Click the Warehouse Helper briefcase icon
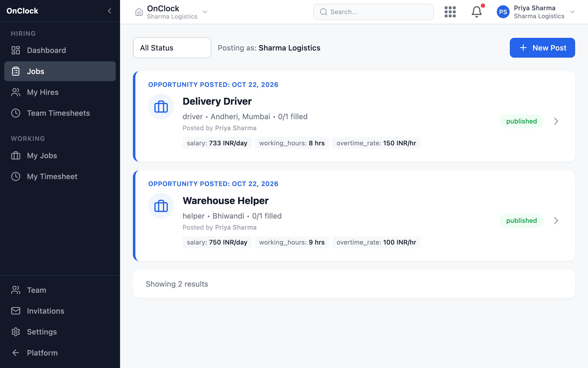588x368 pixels. tap(161, 206)
